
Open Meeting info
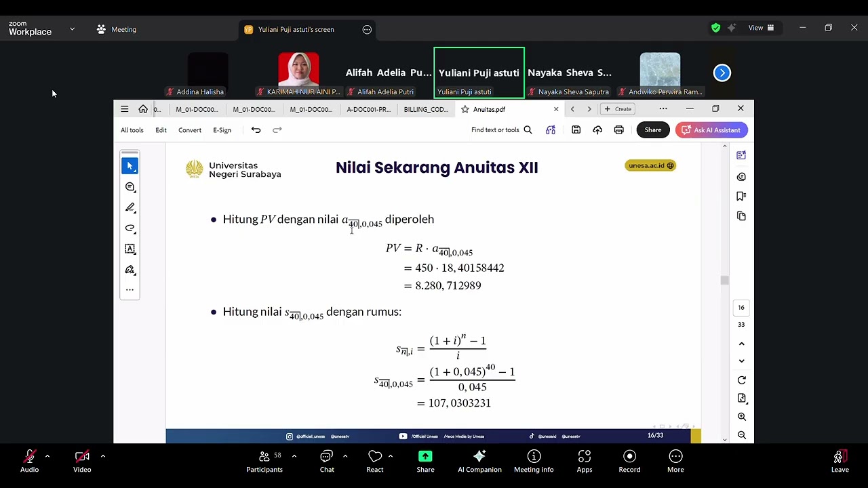point(534,462)
